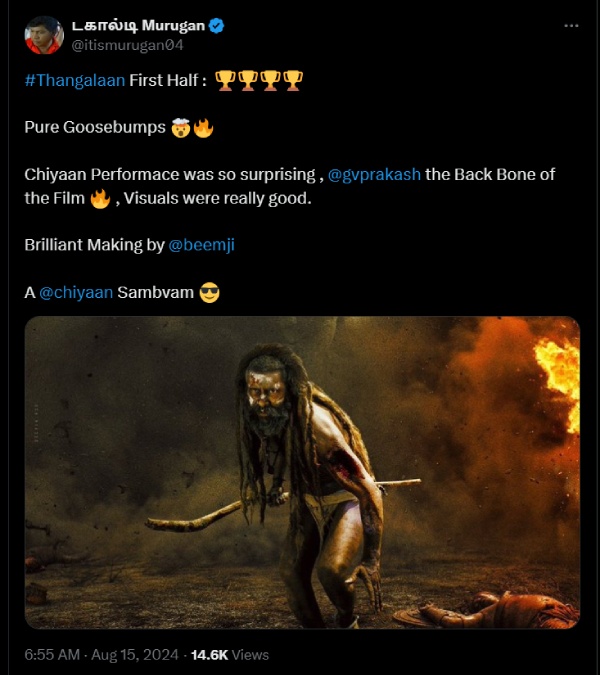Open the author's profile picture
This screenshot has width=600, height=675.
tap(44, 35)
